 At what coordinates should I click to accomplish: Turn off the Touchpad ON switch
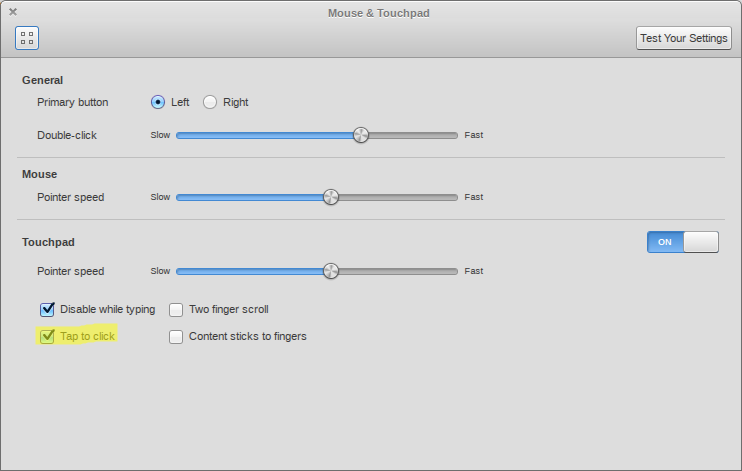pyautogui.click(x=682, y=242)
